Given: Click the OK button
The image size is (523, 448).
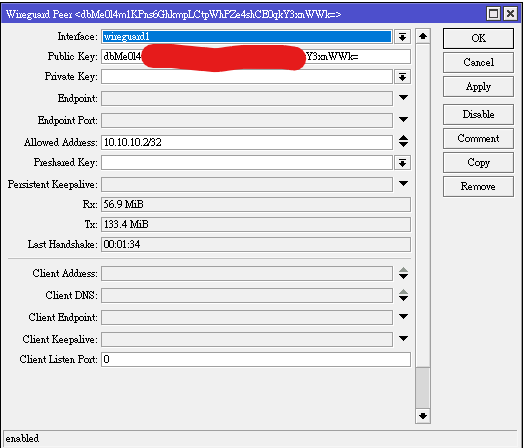Looking at the screenshot, I should 478,38.
